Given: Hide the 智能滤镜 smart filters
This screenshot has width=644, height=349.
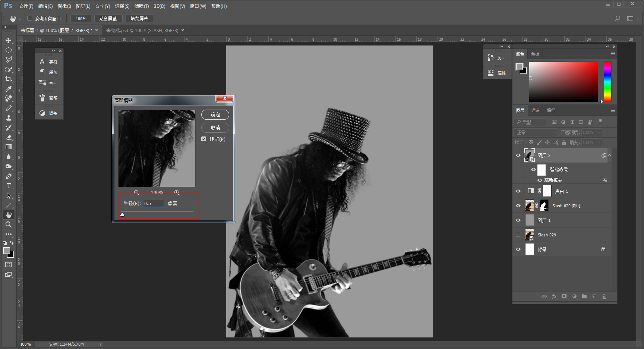Looking at the screenshot, I should click(x=533, y=169).
